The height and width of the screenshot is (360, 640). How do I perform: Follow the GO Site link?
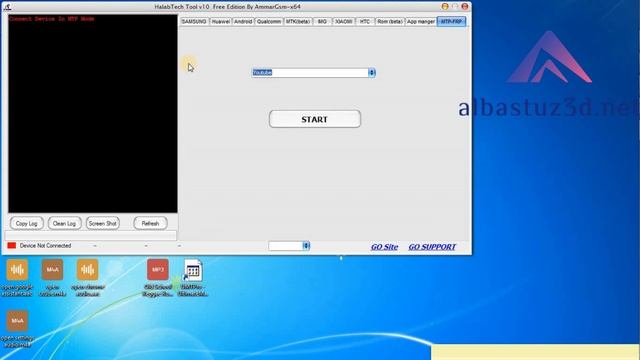coord(384,247)
